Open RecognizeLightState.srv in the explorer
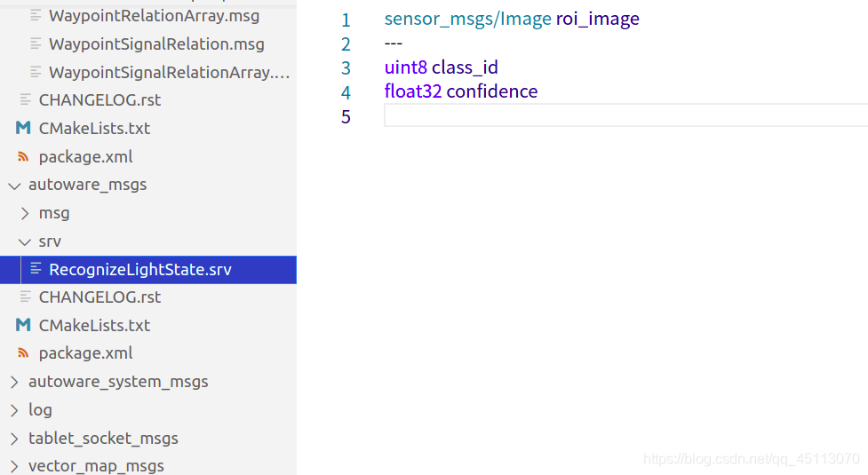Screen dimensions: 868x475 click(140, 269)
